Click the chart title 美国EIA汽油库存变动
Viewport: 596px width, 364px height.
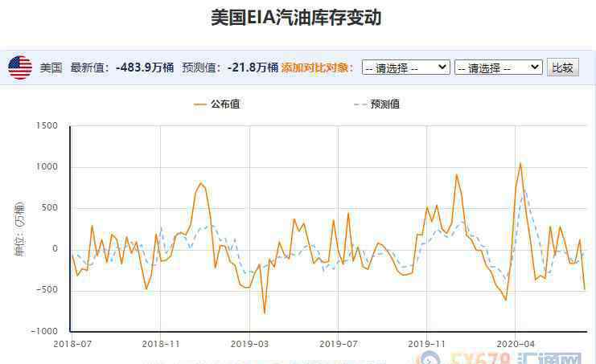tap(296, 18)
